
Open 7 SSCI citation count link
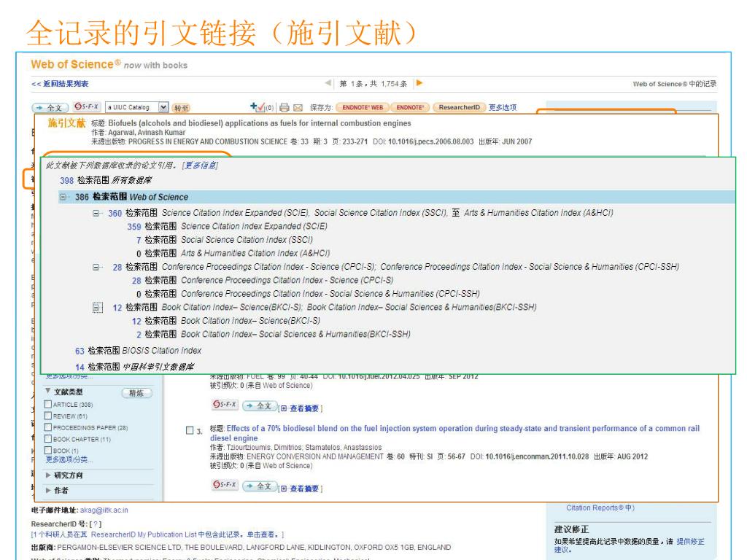pos(138,240)
